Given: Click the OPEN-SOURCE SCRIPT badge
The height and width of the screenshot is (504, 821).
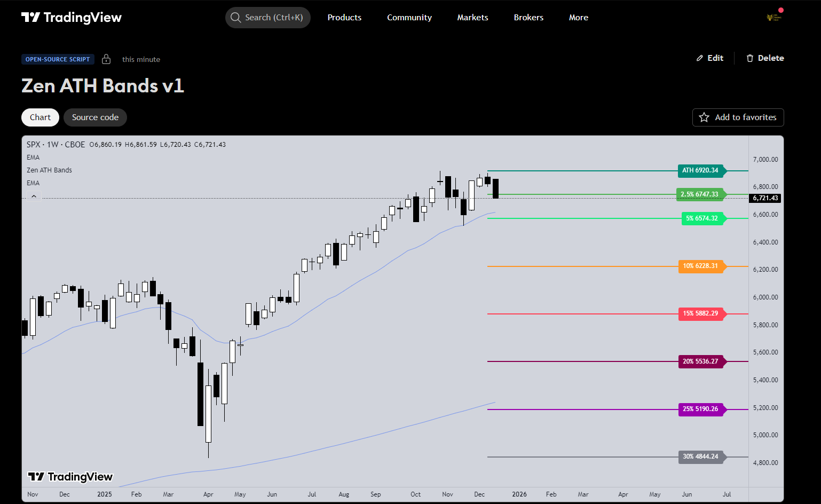Looking at the screenshot, I should click(58, 59).
